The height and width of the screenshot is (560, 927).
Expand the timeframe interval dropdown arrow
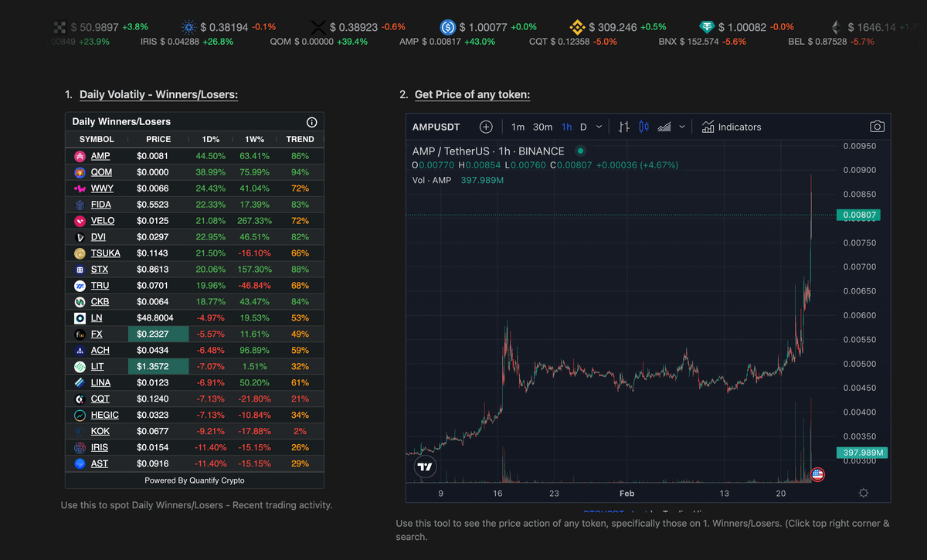click(599, 127)
